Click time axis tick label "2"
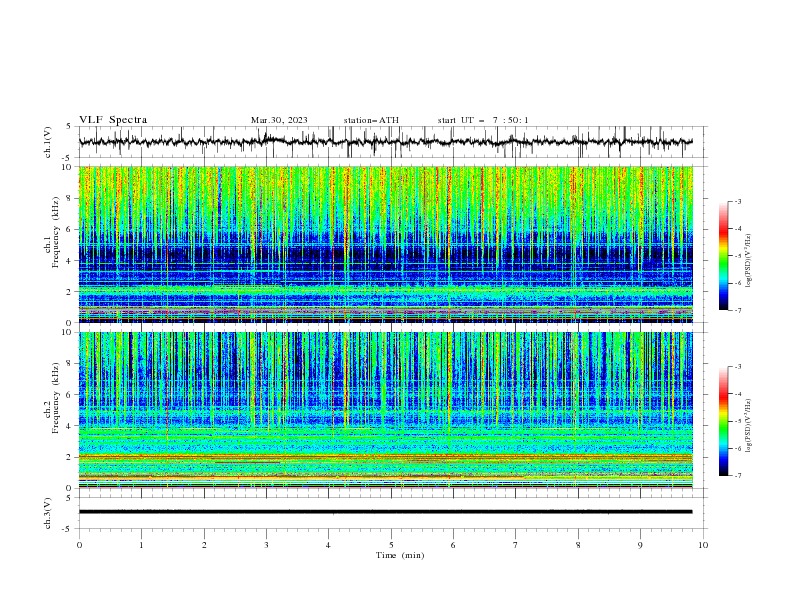The image size is (792, 612). point(204,545)
